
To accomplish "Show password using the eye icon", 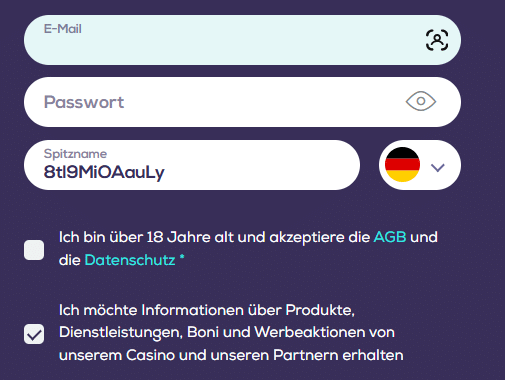I will 421,101.
